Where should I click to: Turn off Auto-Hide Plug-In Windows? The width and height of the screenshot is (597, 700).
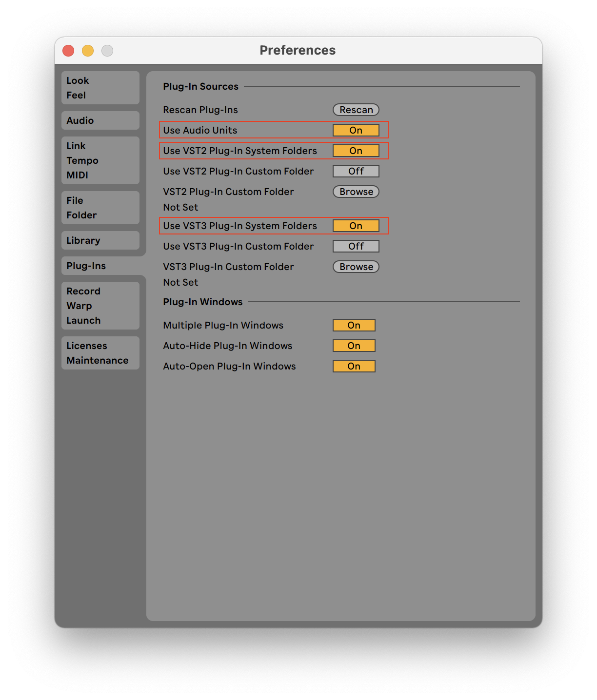click(x=354, y=346)
